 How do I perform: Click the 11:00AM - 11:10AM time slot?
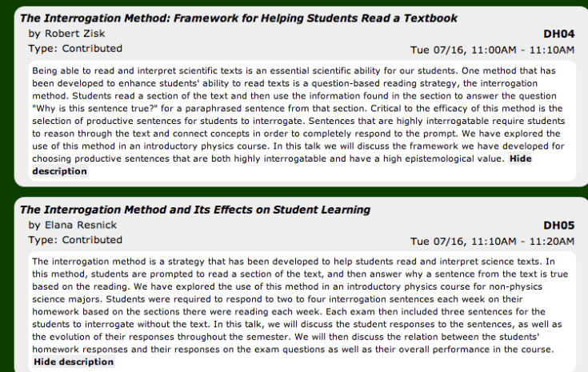click(492, 50)
